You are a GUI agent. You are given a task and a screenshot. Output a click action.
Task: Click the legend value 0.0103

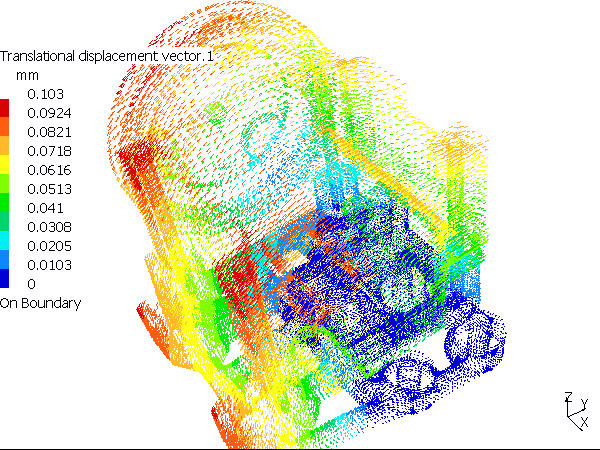[x=49, y=265]
